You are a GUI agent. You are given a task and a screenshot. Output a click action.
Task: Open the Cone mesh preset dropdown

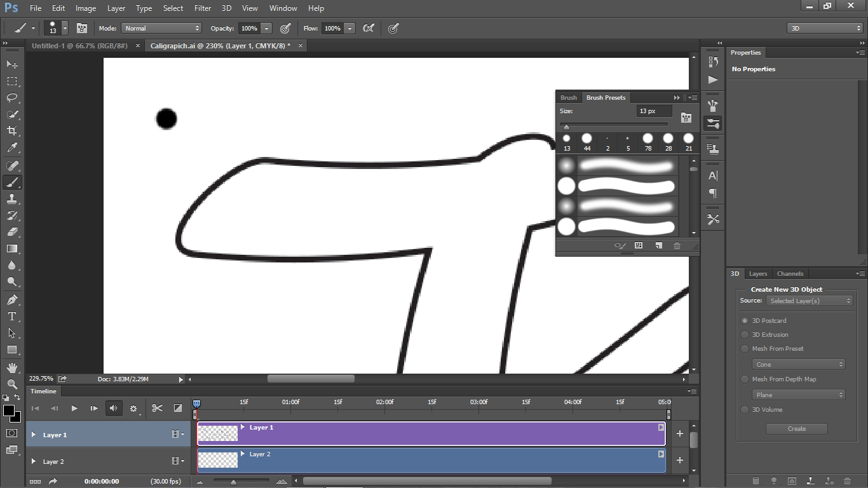pyautogui.click(x=798, y=363)
